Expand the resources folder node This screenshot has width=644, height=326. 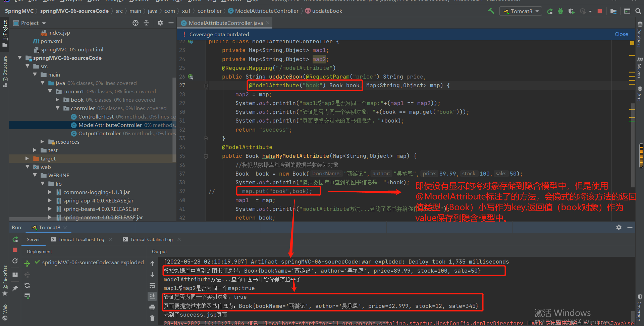pyautogui.click(x=42, y=142)
